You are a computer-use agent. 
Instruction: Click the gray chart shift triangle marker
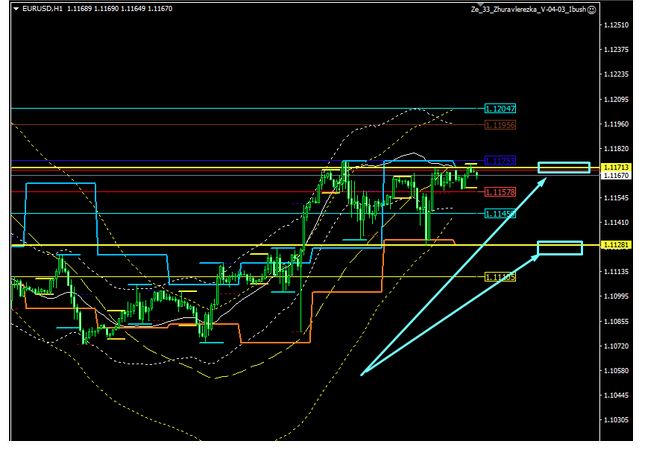480,4
